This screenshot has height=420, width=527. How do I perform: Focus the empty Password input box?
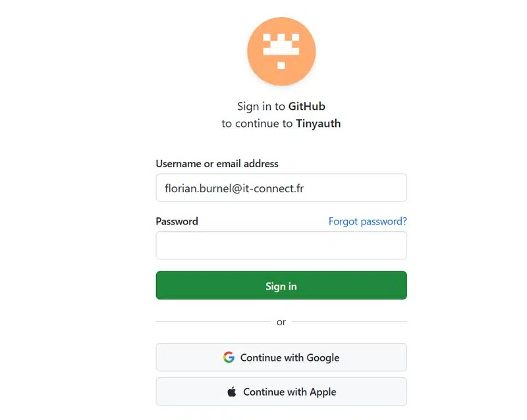coord(281,246)
